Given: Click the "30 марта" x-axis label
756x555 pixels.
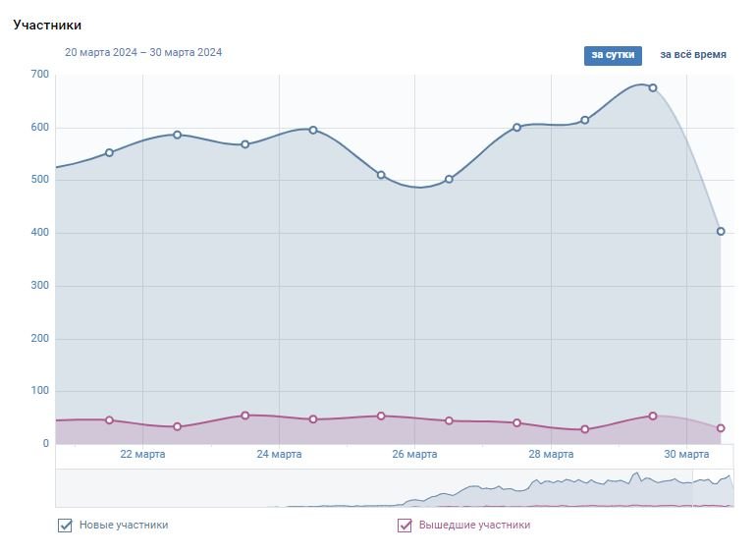Looking at the screenshot, I should tap(686, 455).
